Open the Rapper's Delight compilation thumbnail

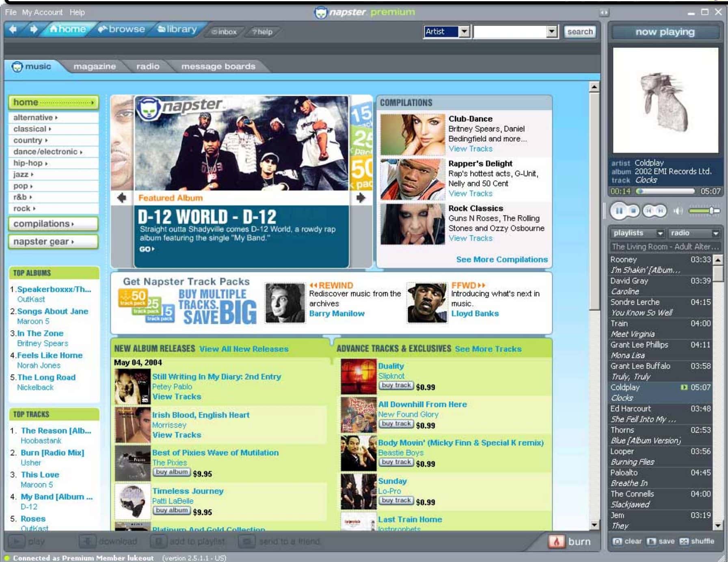tap(413, 179)
